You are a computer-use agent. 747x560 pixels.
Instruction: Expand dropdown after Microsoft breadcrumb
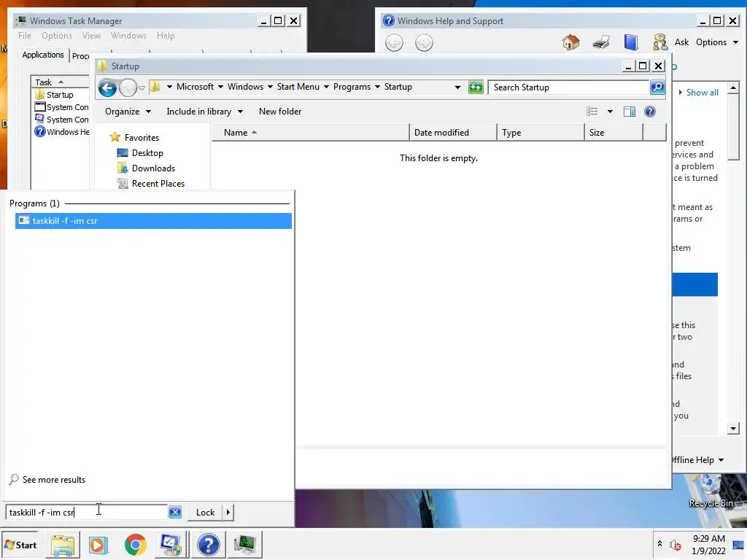[x=220, y=87]
